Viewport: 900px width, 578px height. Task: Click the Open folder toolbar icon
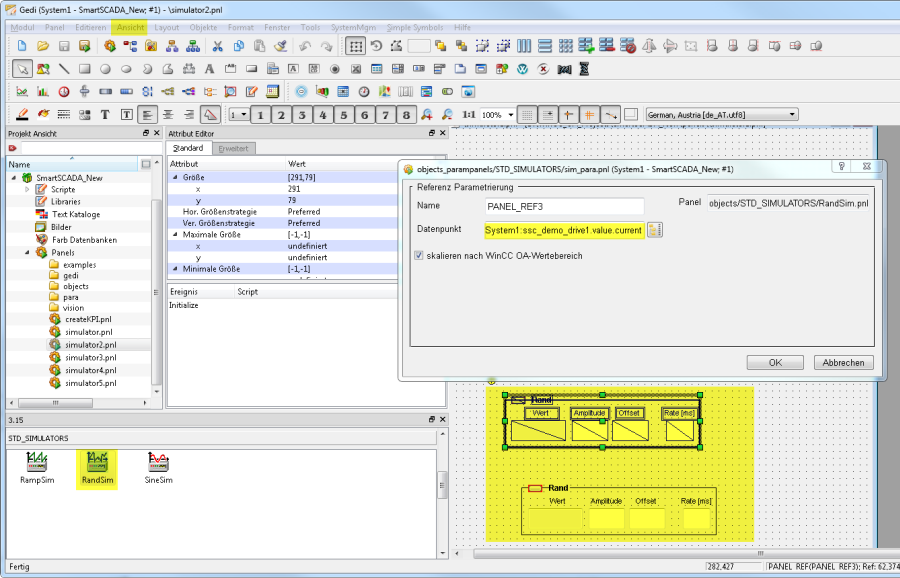click(x=43, y=46)
